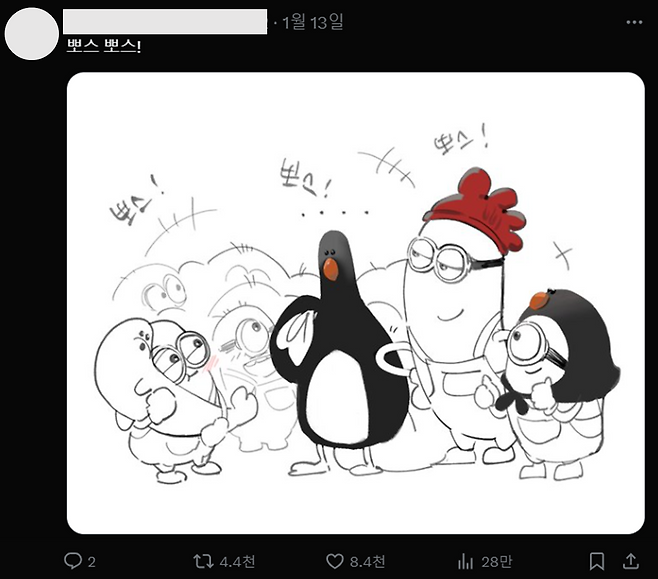Image resolution: width=658 pixels, height=579 pixels.
Task: Bookmark this post
Action: tap(597, 561)
